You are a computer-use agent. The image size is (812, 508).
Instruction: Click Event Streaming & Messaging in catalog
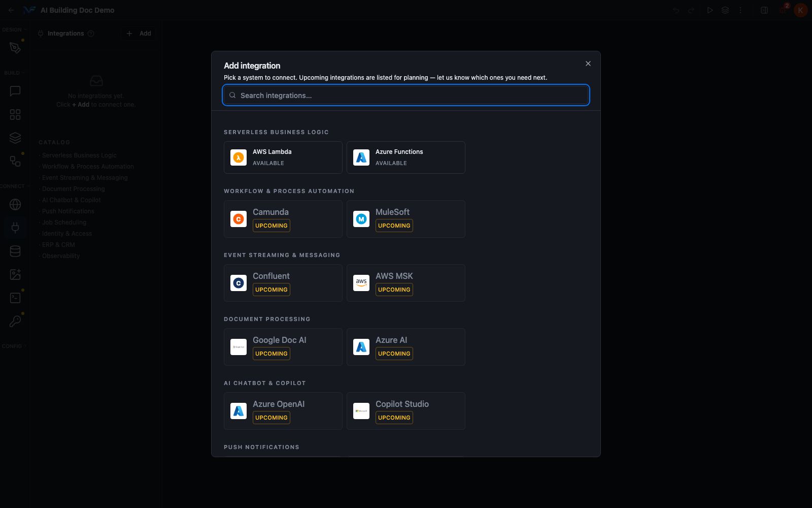pos(85,177)
